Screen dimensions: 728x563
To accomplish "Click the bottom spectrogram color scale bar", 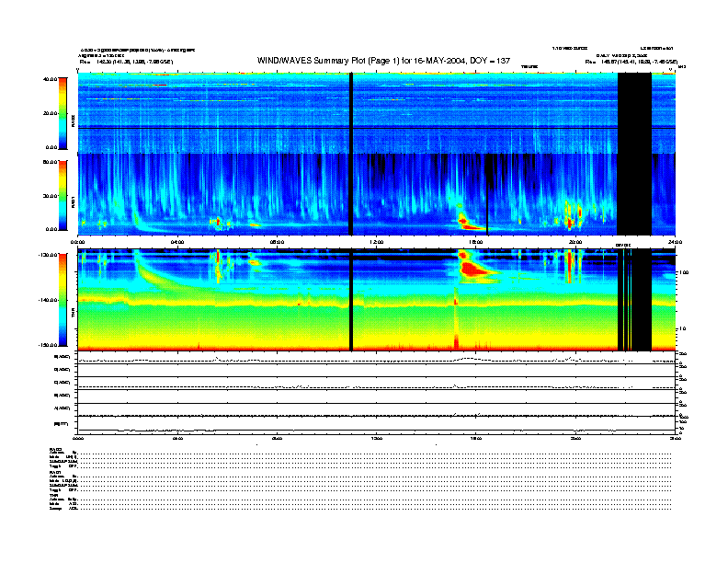I will [x=63, y=299].
